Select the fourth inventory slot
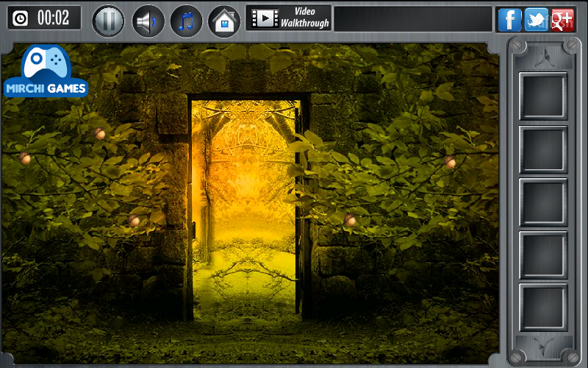This screenshot has width=588, height=368. (543, 255)
